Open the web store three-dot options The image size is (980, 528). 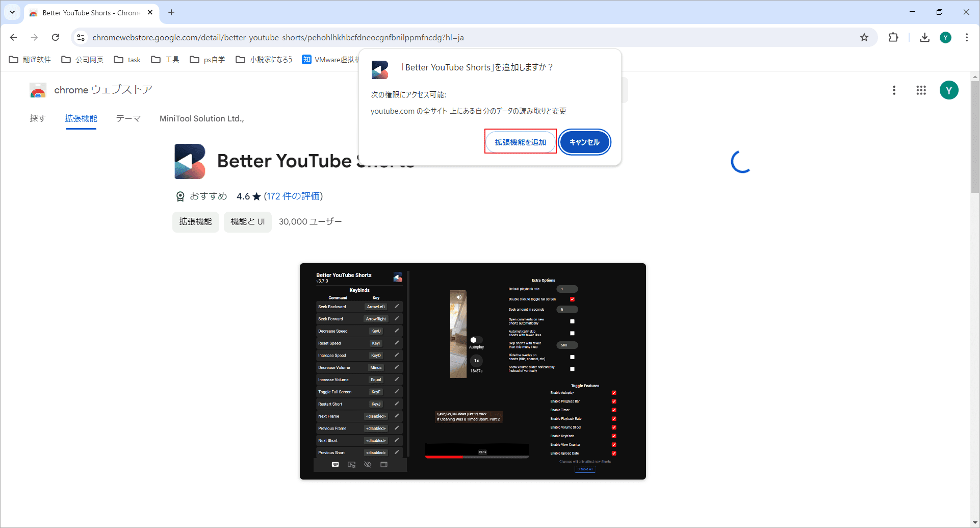pos(894,90)
